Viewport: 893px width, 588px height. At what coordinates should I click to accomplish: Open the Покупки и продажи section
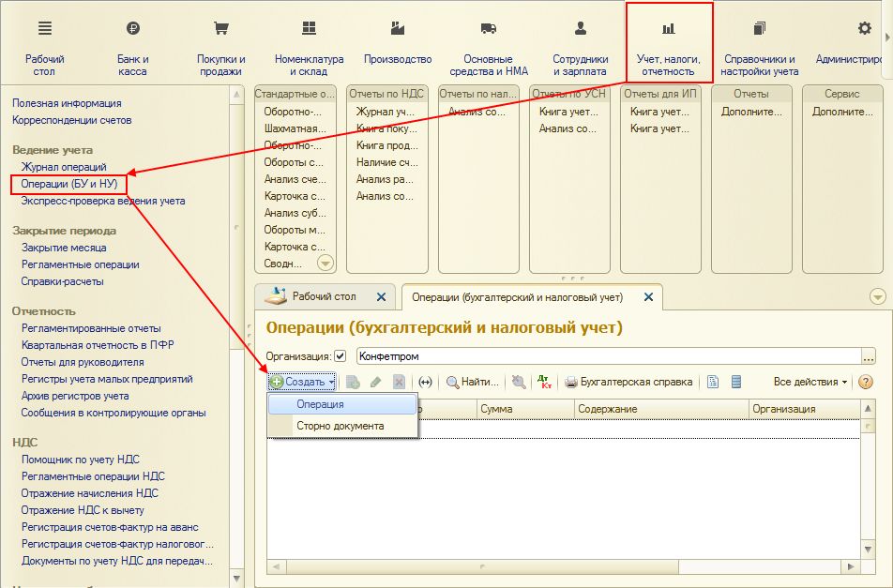click(221, 48)
